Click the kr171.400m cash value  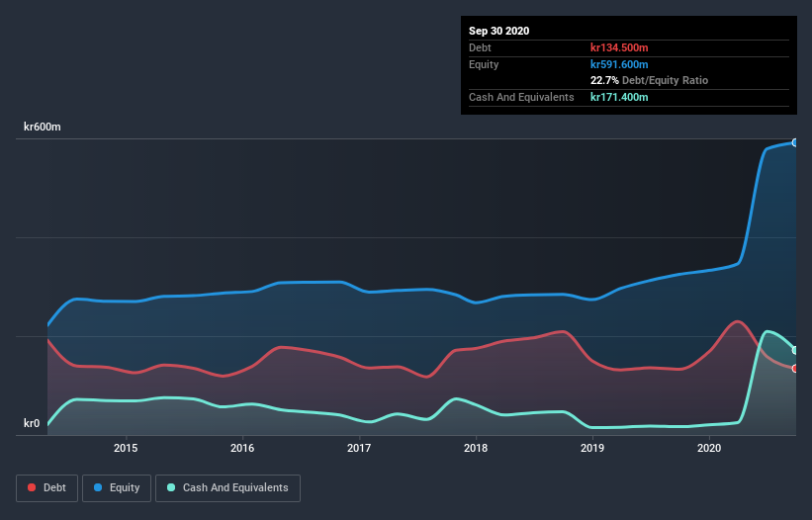(x=619, y=97)
